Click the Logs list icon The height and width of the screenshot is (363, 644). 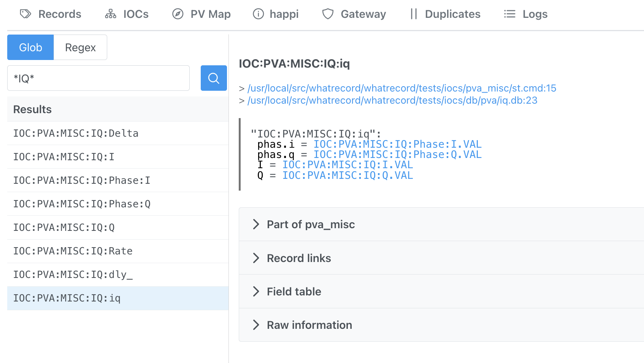tap(509, 14)
